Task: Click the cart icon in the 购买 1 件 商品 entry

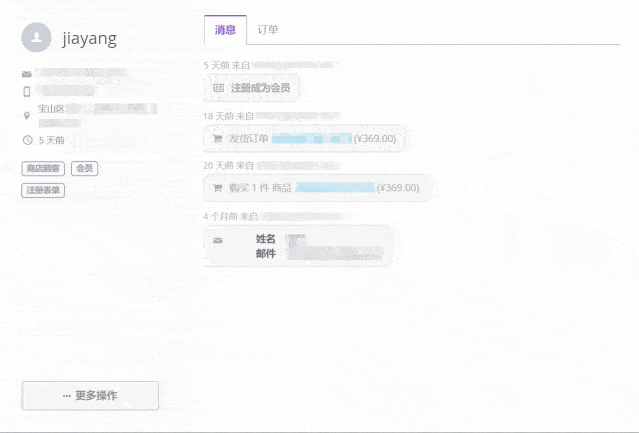Action: [217, 188]
